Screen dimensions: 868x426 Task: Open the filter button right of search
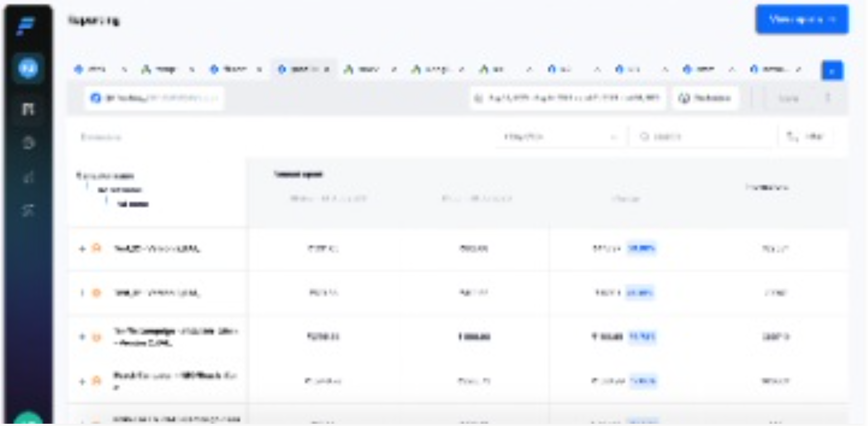click(805, 137)
